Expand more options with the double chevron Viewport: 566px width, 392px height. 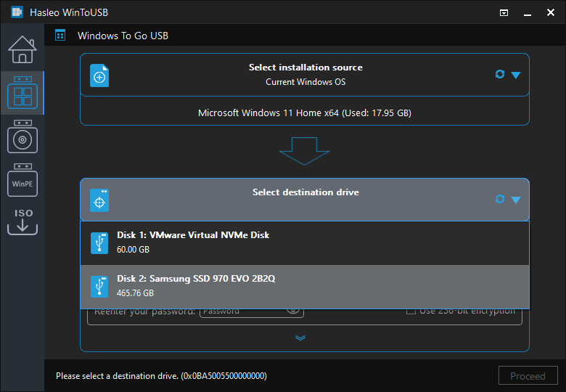tap(300, 338)
